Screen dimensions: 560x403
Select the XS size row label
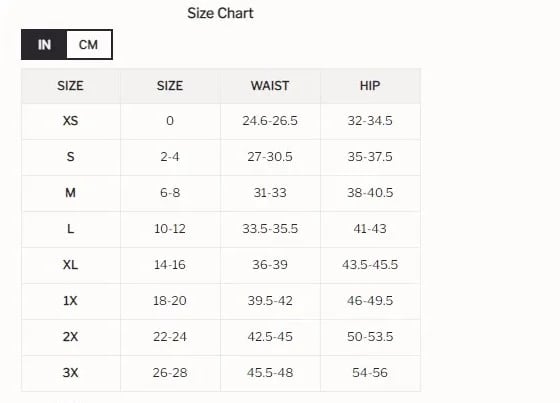click(70, 121)
